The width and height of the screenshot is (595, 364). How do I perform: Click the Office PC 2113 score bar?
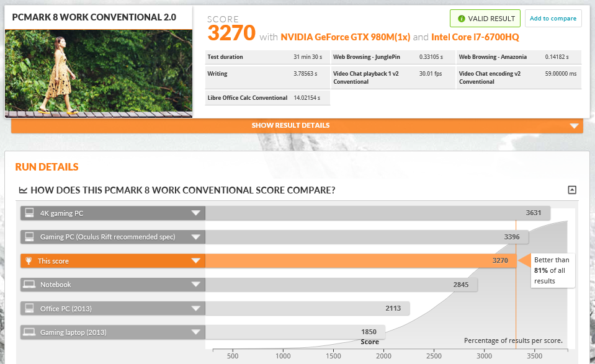coord(308,308)
